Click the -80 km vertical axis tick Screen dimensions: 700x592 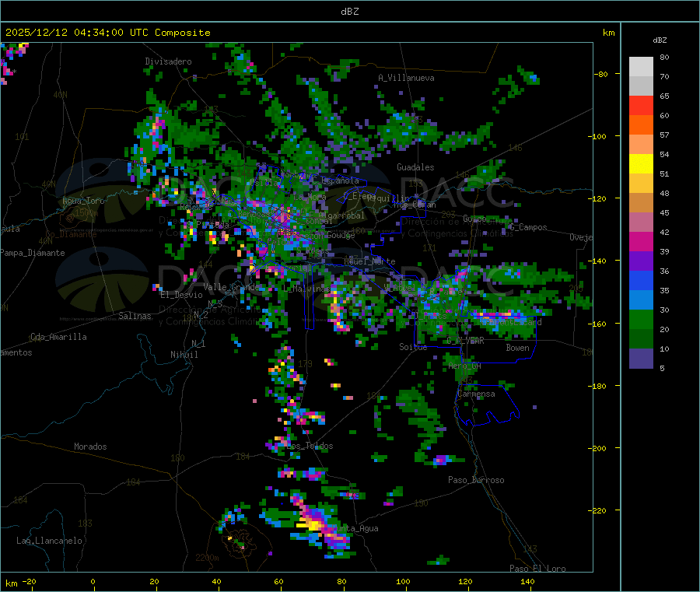coord(601,74)
